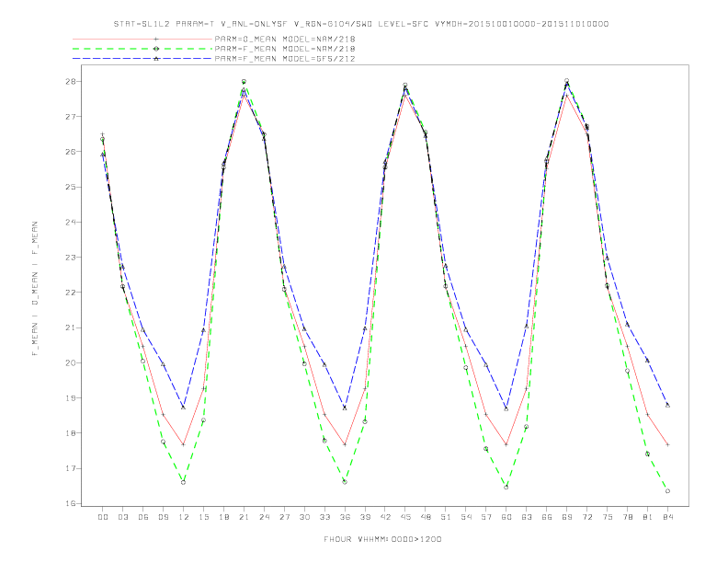
Task: Click x-axis tick label 39
Action: click(x=365, y=517)
